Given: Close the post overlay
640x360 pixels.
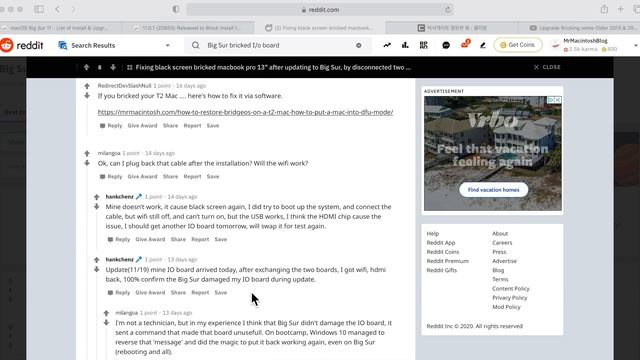Looking at the screenshot, I should click(x=547, y=67).
